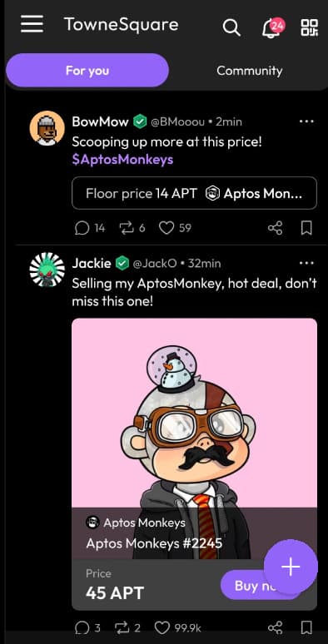The height and width of the screenshot is (644, 328).
Task: Share BowMow's post
Action: (275, 228)
